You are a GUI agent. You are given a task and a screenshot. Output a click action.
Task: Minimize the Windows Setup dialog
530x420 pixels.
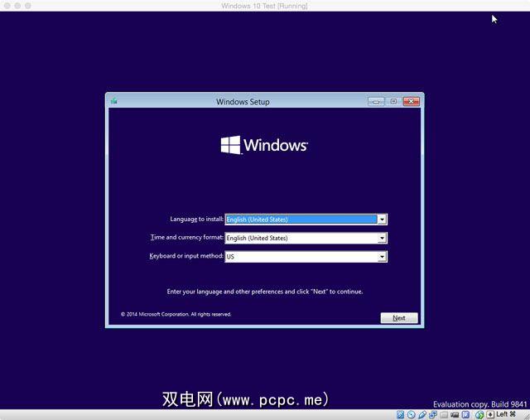click(x=376, y=101)
